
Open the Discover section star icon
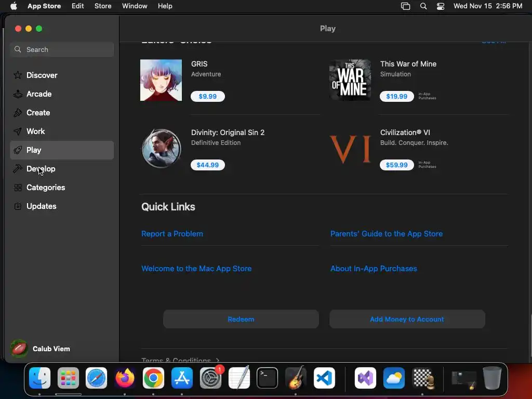click(x=18, y=75)
